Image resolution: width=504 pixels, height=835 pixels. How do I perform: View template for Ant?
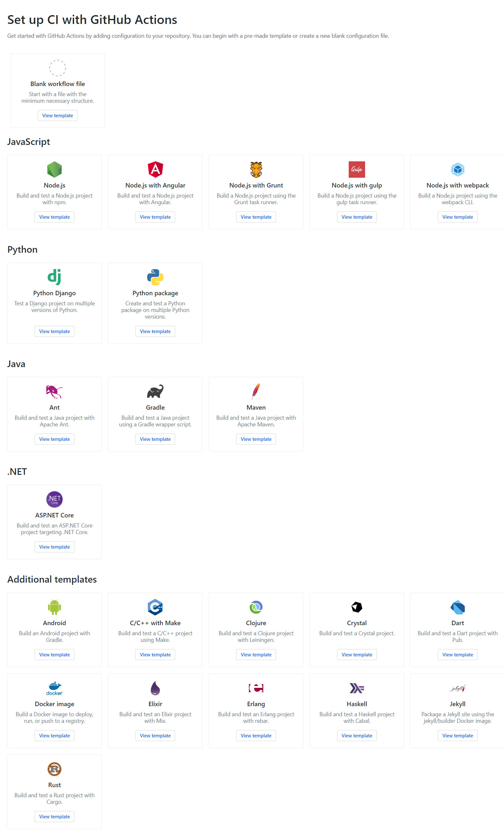point(54,439)
